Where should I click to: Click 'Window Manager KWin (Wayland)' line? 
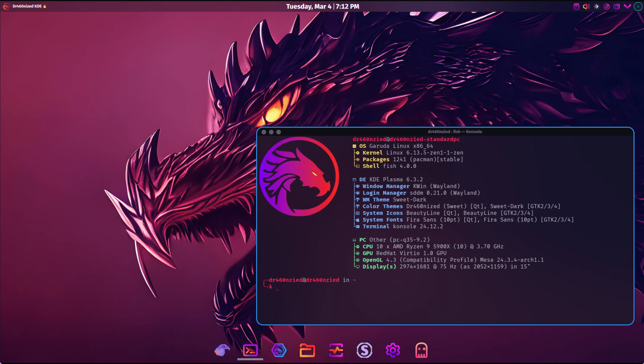coord(407,186)
